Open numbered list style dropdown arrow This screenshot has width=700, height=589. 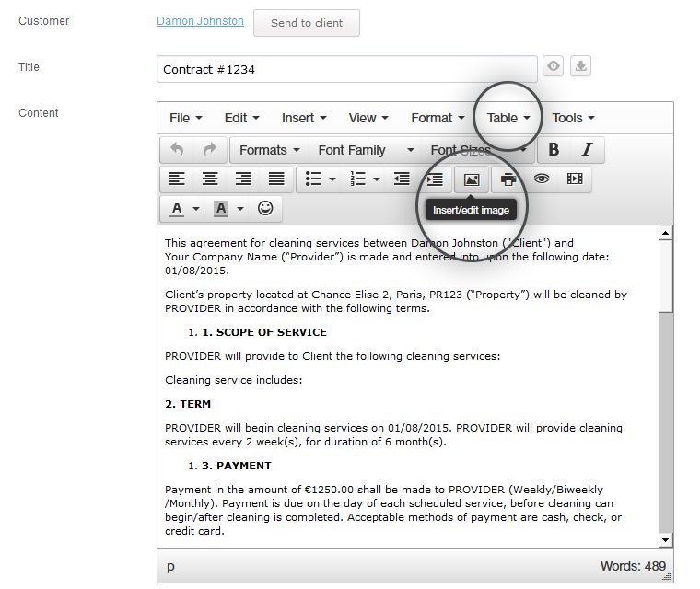coord(377,179)
